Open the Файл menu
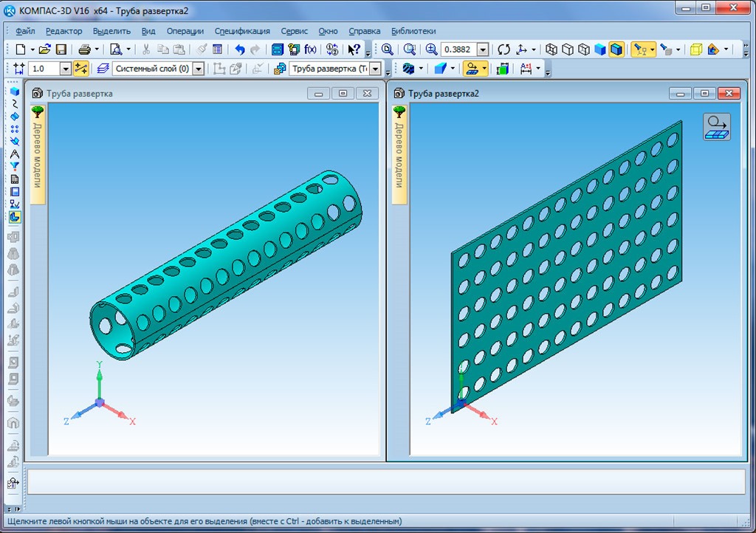 [x=25, y=31]
